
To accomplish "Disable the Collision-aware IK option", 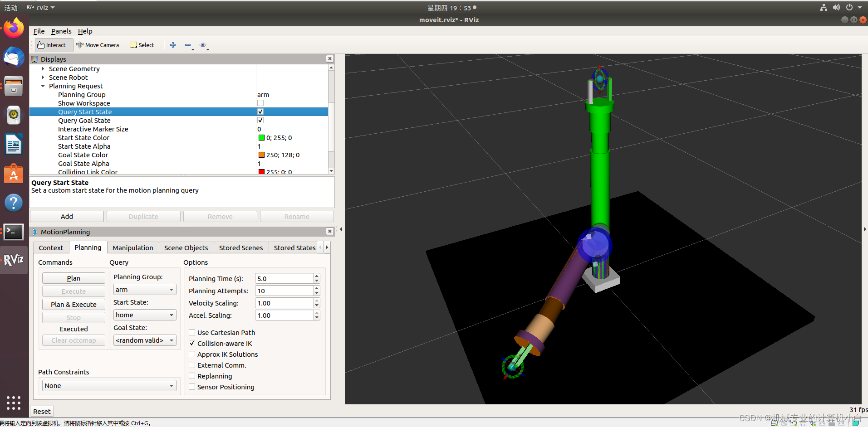I will (x=192, y=343).
